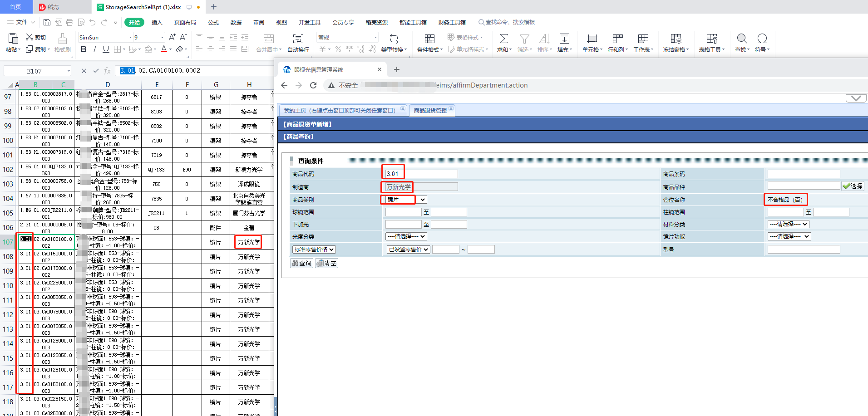Pick the font color red A swatch
This screenshot has height=416, width=868.
click(164, 49)
